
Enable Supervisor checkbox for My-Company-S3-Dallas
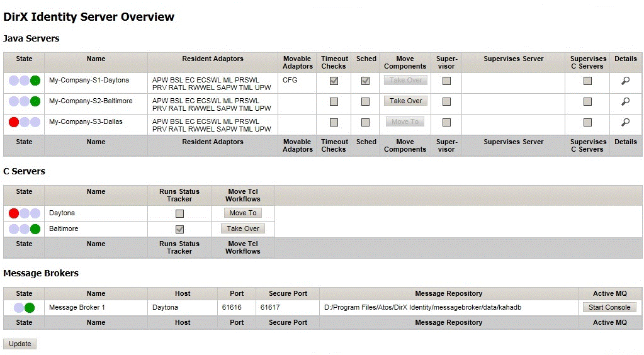[x=446, y=122]
